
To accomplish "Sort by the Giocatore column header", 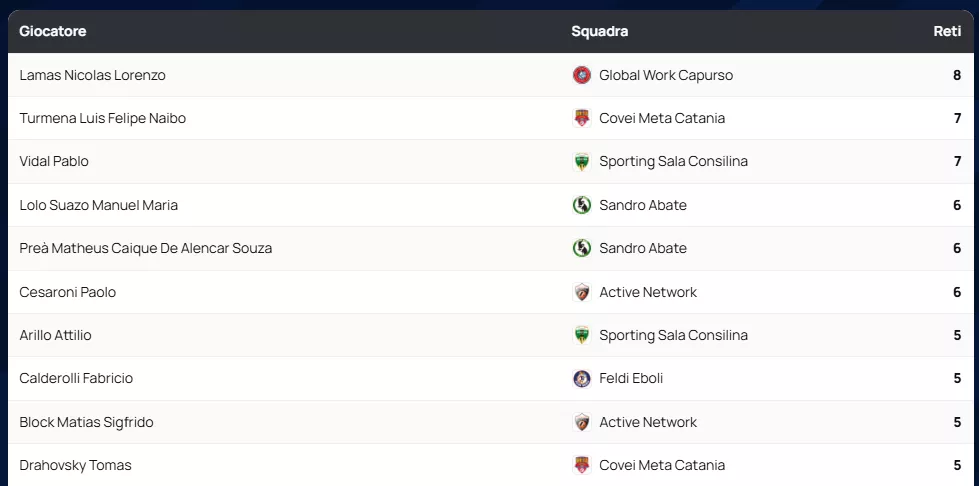I will click(53, 31).
